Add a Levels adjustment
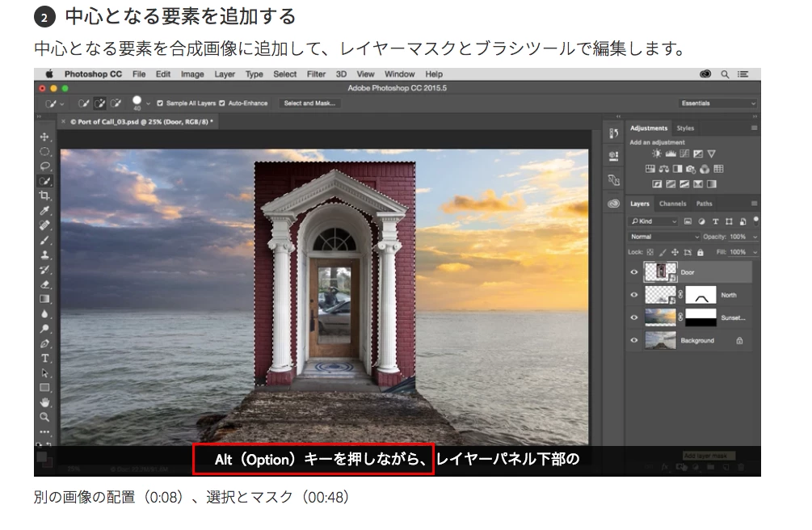812x530 pixels. pos(671,154)
